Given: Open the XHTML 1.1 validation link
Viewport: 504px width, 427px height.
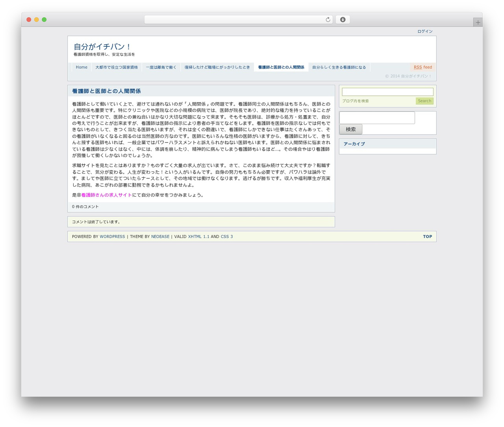Looking at the screenshot, I should (x=199, y=237).
